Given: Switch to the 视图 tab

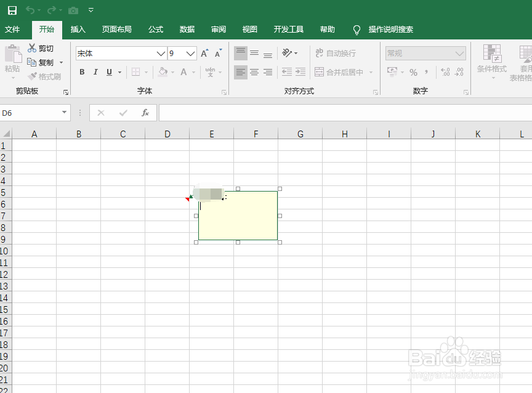Looking at the screenshot, I should (x=250, y=30).
